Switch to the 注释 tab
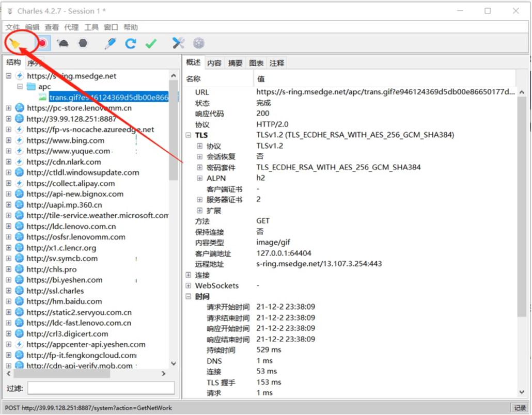 coord(277,63)
